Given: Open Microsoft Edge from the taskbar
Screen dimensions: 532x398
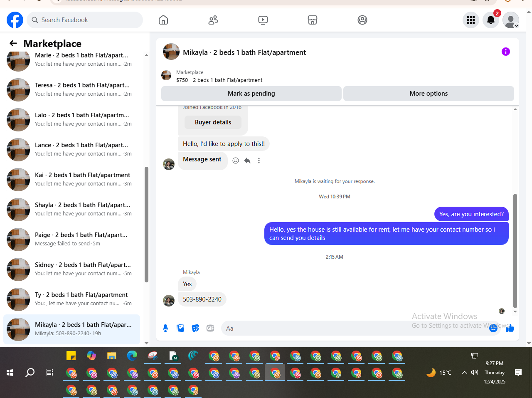Looking at the screenshot, I should pos(132,356).
